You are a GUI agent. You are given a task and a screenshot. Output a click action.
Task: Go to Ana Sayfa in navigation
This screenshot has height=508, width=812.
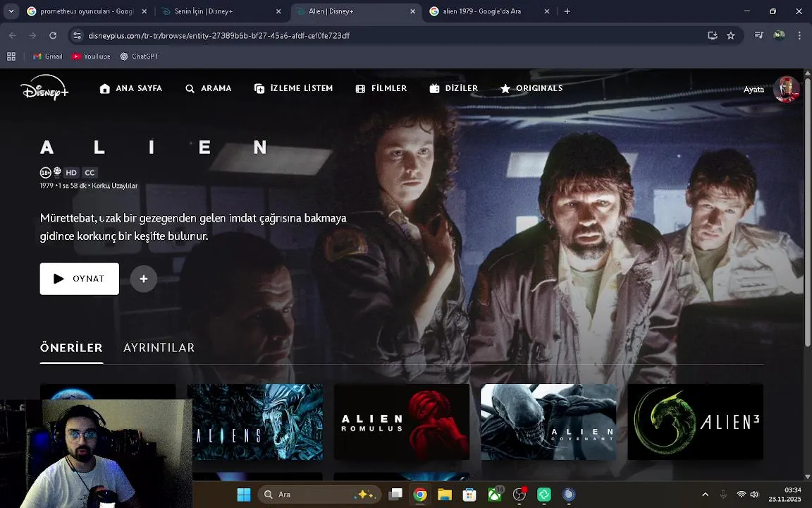tap(130, 89)
